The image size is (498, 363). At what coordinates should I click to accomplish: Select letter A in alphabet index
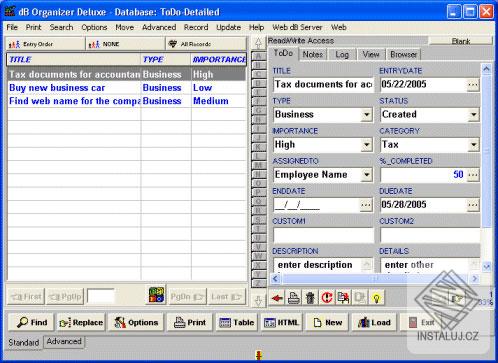[258, 56]
